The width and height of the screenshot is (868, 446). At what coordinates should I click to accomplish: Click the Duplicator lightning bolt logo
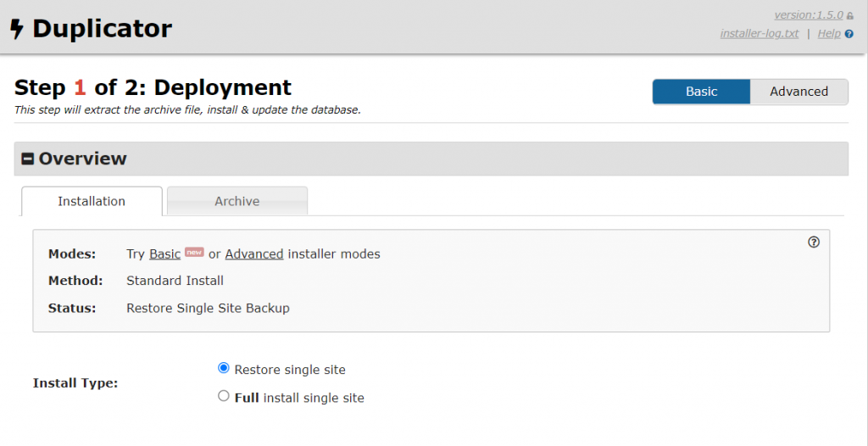pyautogui.click(x=16, y=30)
